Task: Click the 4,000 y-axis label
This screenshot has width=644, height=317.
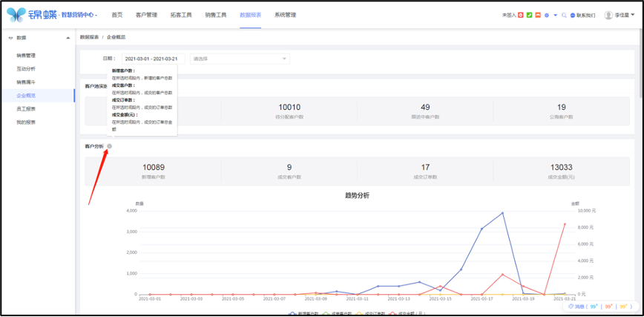Action: click(132, 211)
